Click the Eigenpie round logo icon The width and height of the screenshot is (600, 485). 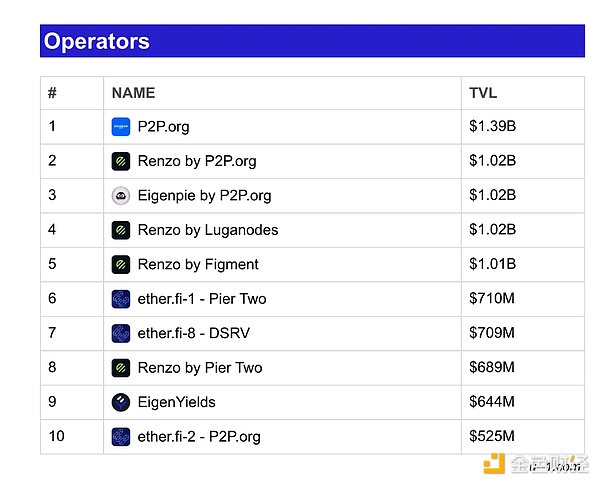pyautogui.click(x=121, y=196)
